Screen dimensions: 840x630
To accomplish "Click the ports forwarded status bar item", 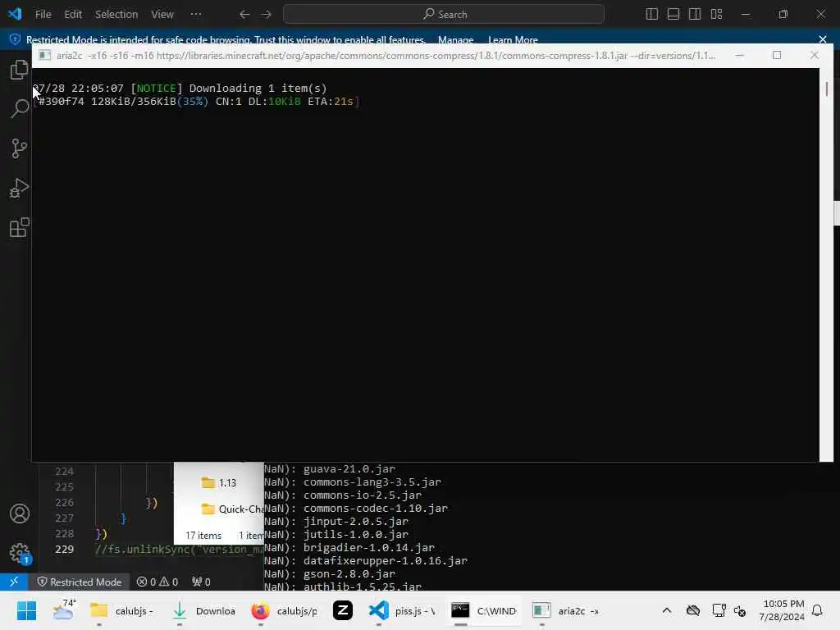I will 201,582.
